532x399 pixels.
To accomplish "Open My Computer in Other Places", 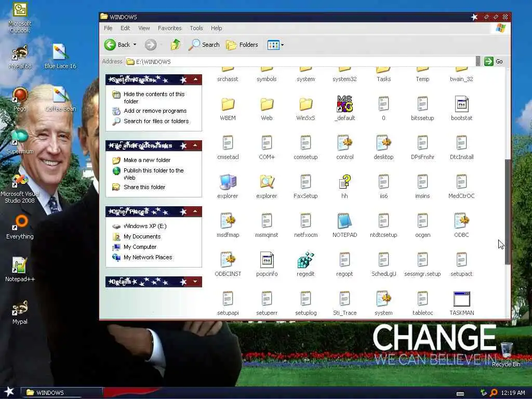I will point(140,247).
